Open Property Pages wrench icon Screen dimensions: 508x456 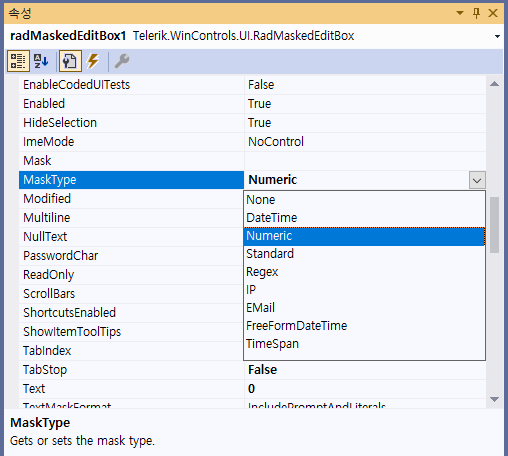tap(122, 61)
